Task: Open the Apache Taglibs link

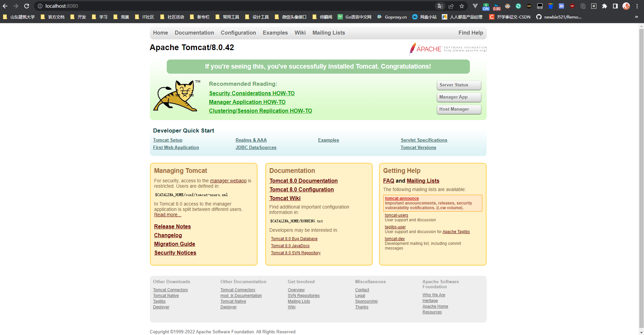Action: pos(456,232)
